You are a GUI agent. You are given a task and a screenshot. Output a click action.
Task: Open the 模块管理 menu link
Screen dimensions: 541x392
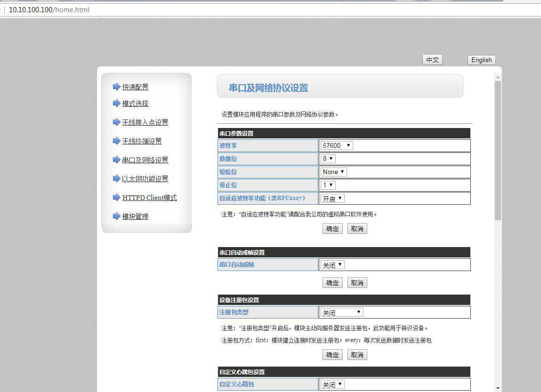[x=135, y=216]
